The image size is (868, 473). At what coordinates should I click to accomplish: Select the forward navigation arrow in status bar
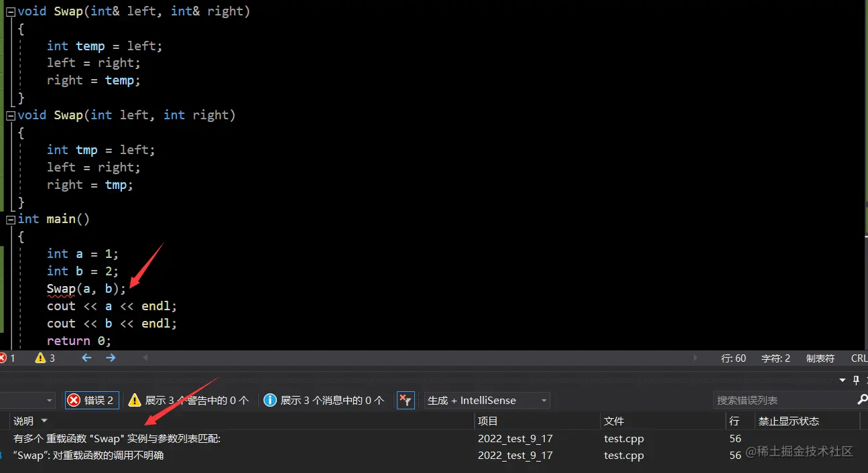pyautogui.click(x=111, y=358)
